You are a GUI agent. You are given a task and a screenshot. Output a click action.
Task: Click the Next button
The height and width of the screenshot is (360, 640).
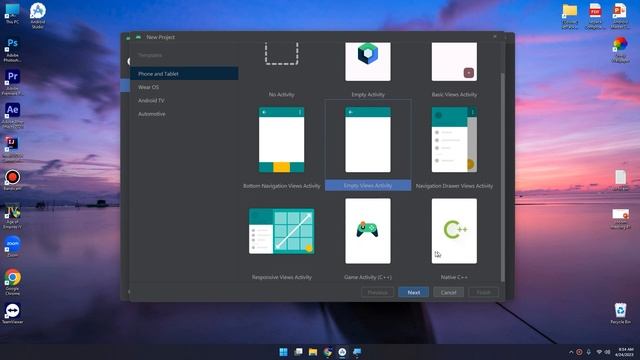point(413,292)
